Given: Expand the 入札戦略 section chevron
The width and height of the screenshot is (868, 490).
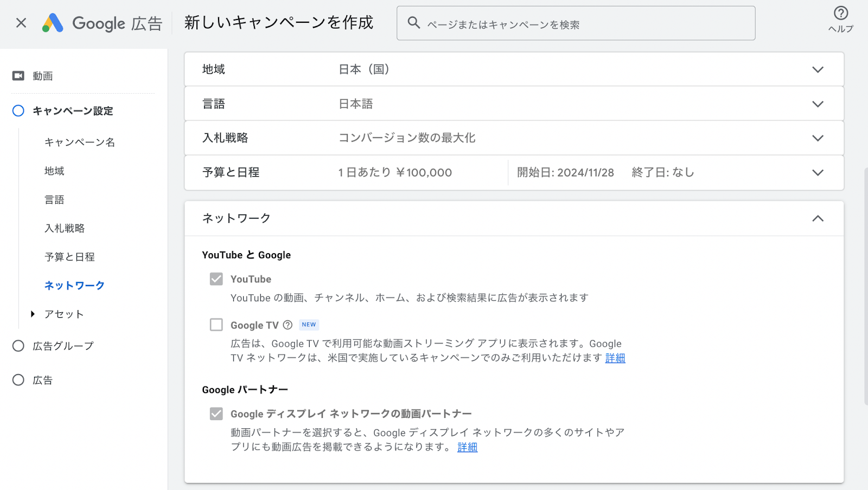Looking at the screenshot, I should (x=818, y=138).
